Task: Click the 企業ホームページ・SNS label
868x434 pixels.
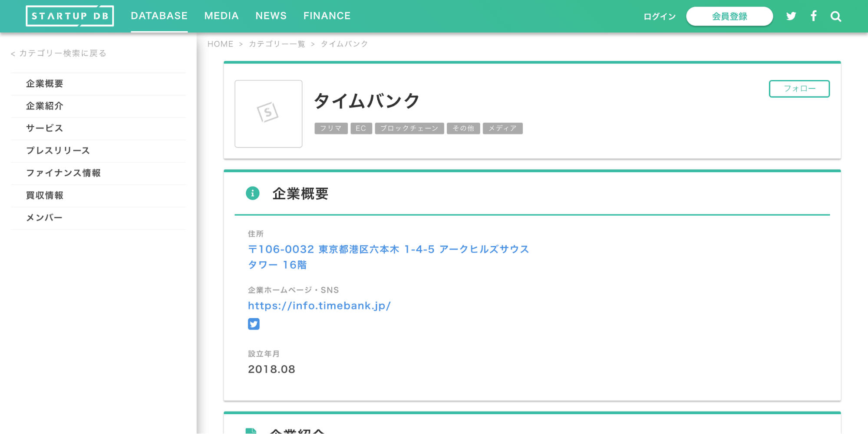Action: click(x=293, y=290)
